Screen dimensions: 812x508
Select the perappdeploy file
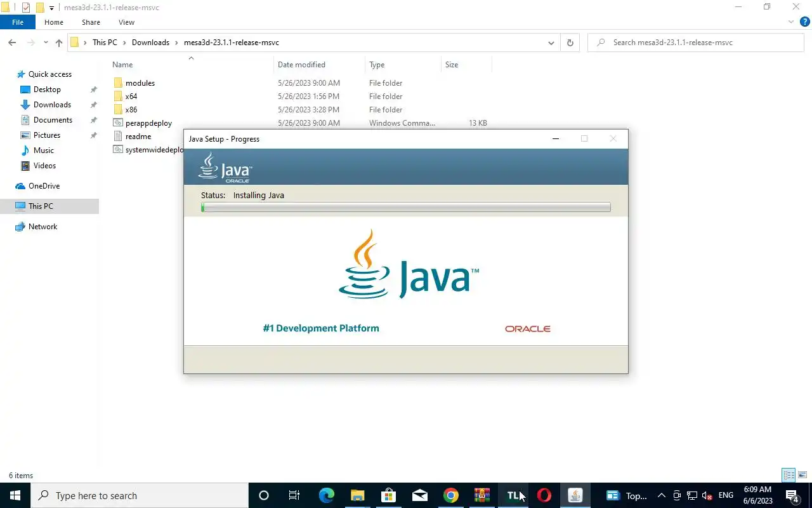pos(148,123)
